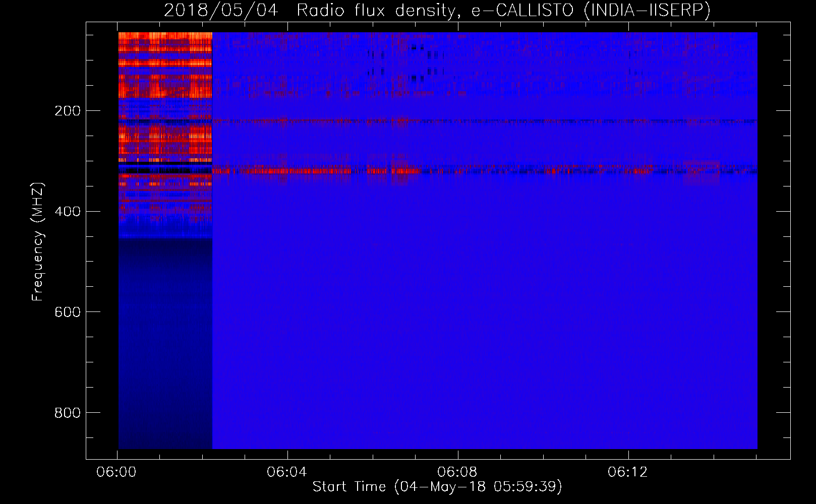Click the 06:04 time tick label
Screen dimensions: 816x504
(x=287, y=472)
